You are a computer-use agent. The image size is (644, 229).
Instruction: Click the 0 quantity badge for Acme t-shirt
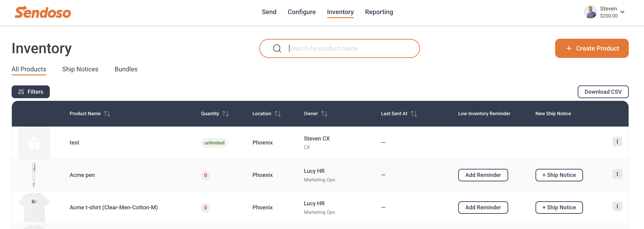[205, 208]
